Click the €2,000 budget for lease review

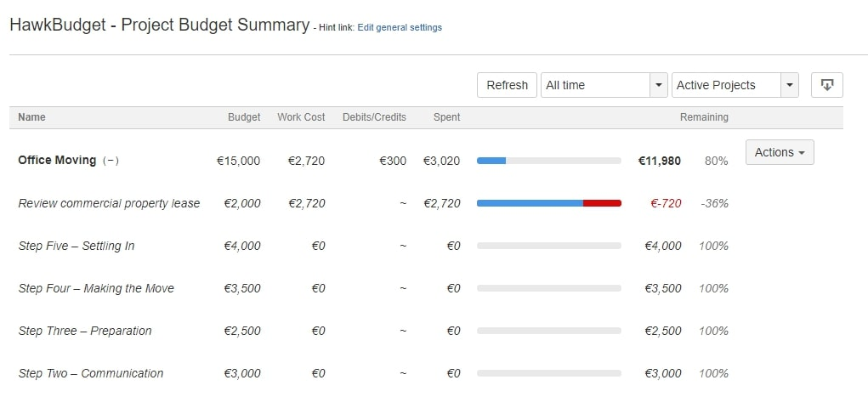(242, 204)
